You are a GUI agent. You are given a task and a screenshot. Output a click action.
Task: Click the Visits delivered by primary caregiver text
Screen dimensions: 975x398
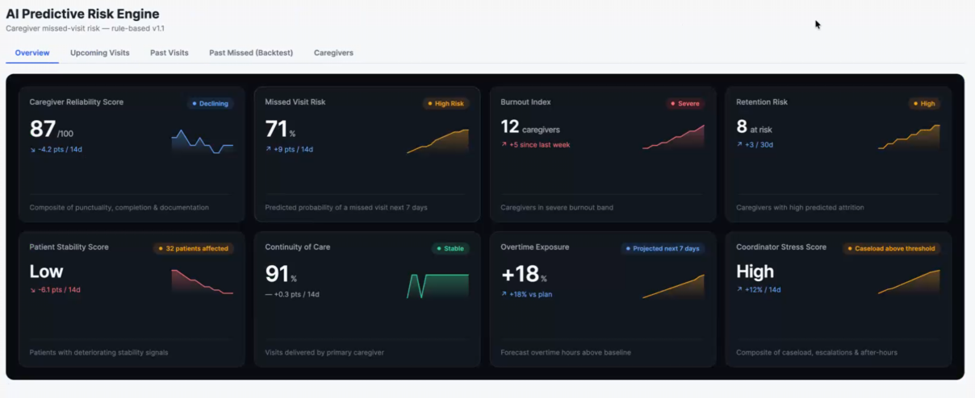click(325, 352)
